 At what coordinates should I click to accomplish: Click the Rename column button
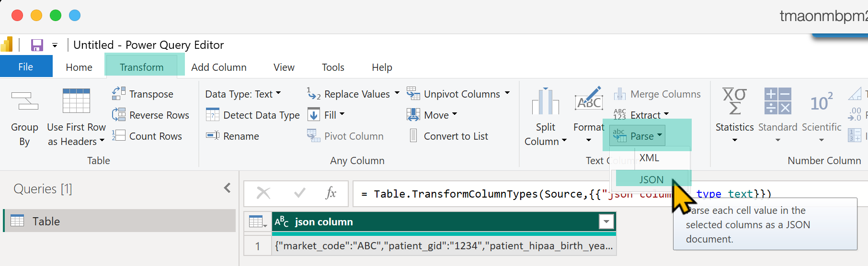tap(232, 136)
